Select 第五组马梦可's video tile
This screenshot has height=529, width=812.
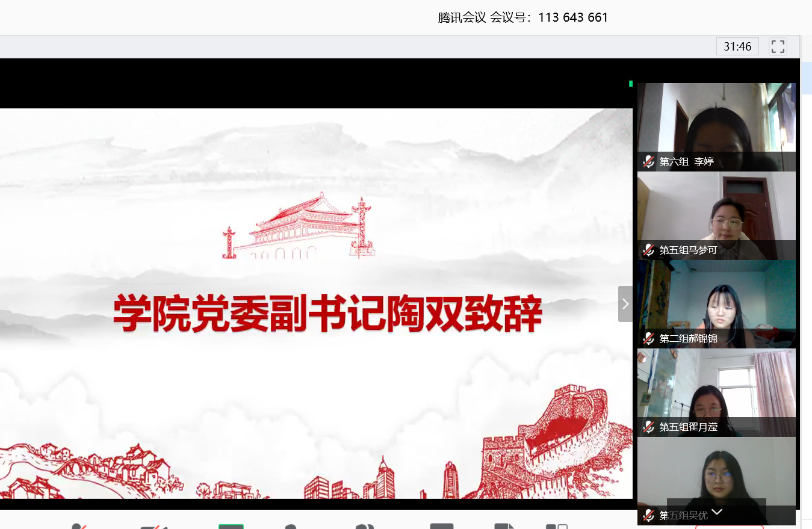point(716,211)
